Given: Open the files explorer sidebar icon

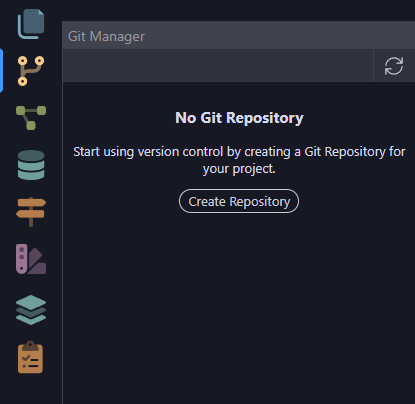Looking at the screenshot, I should coord(31,24).
